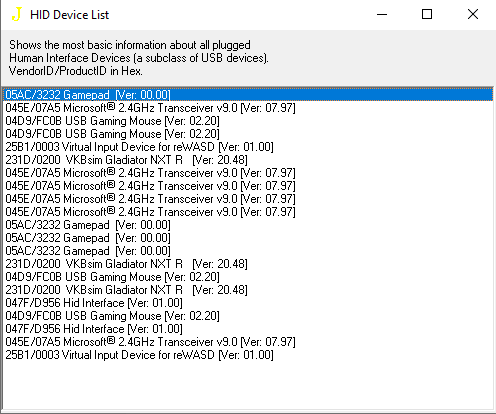The image size is (496, 414).
Task: Select Microsoft Transceiver row directly above last reWASD row
Action: click(x=248, y=342)
